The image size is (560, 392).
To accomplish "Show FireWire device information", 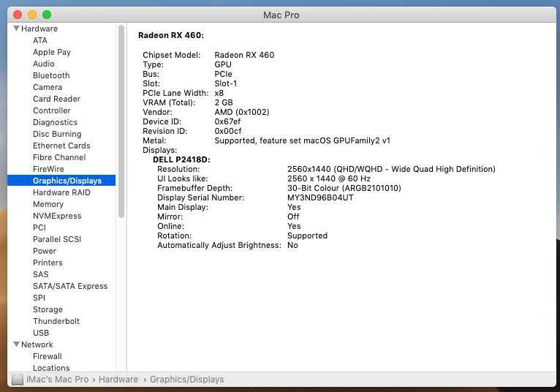I will [x=48, y=169].
